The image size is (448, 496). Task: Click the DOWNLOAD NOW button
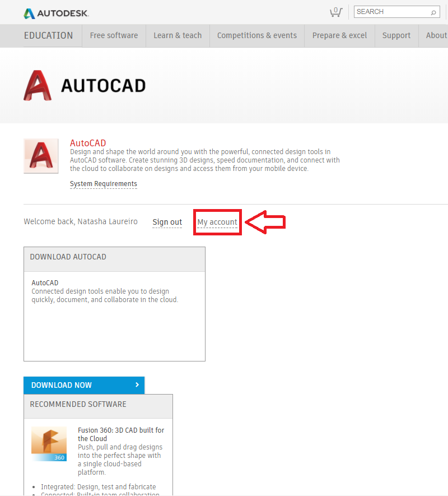(84, 385)
